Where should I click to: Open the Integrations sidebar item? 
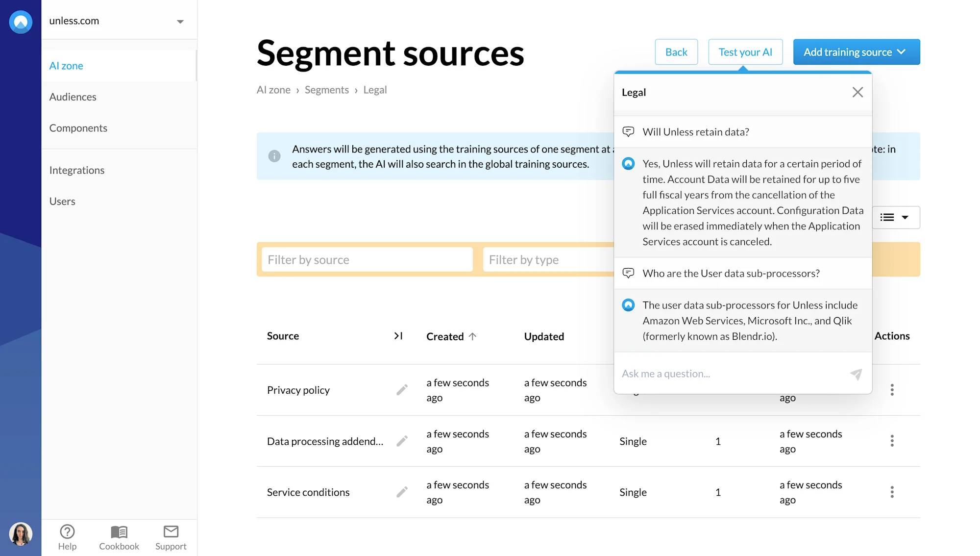[x=76, y=170]
